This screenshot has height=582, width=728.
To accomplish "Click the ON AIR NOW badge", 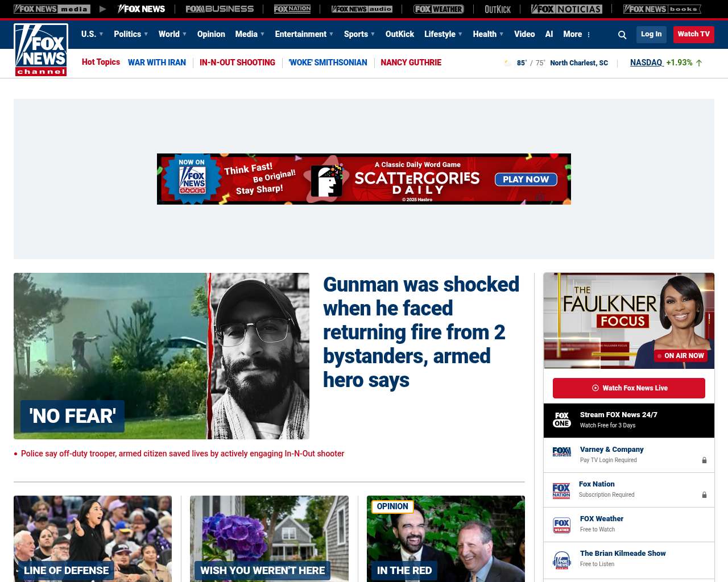I will coord(681,356).
